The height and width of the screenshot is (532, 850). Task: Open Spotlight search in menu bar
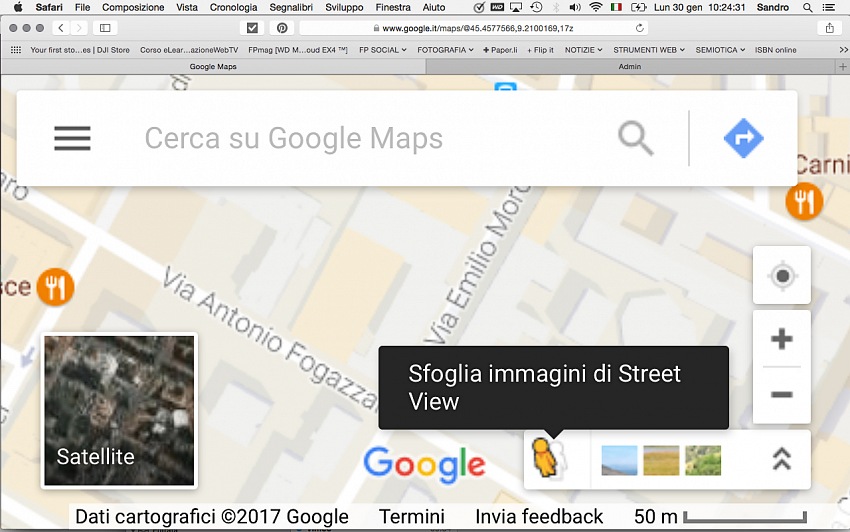click(807, 8)
